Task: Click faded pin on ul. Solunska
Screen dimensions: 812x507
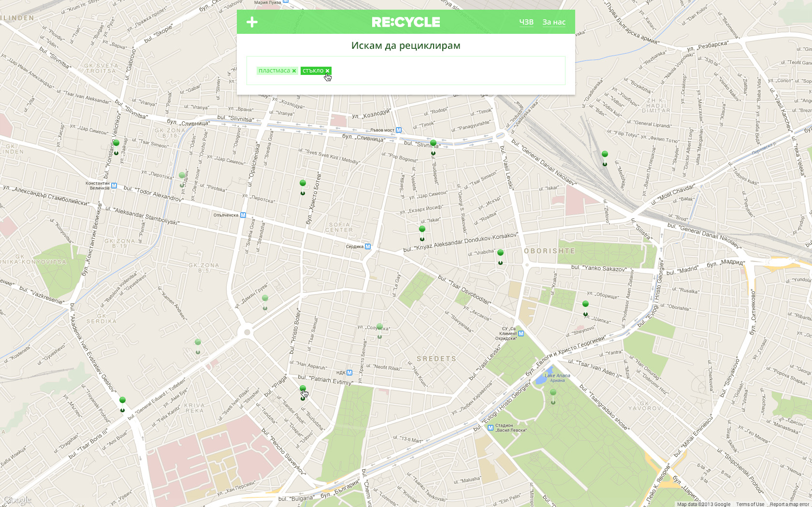Action: [379, 327]
